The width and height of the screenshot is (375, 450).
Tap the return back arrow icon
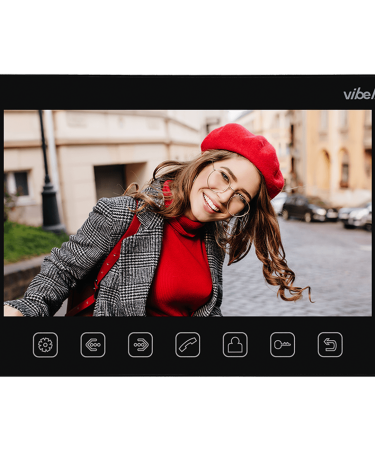click(330, 344)
